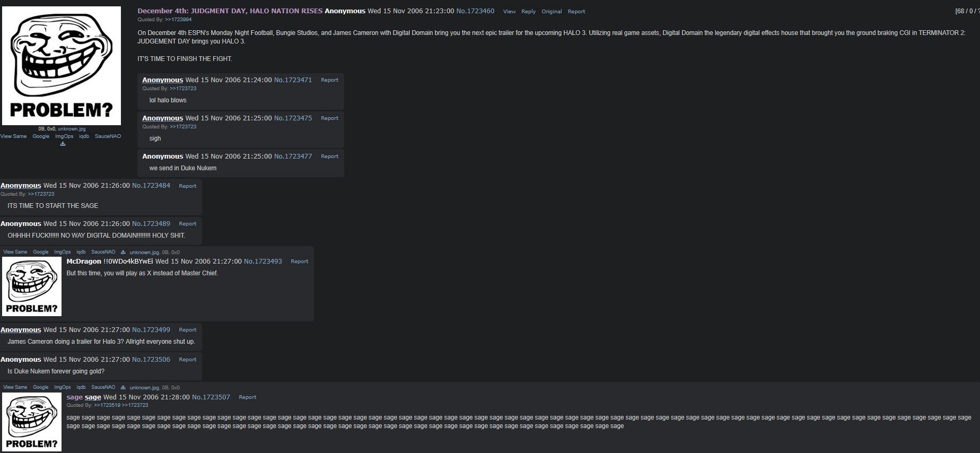Screen dimensions: 980x453
Task: Report the 'NO WAY DIGITAL DOMAIN' post
Action: [187, 224]
